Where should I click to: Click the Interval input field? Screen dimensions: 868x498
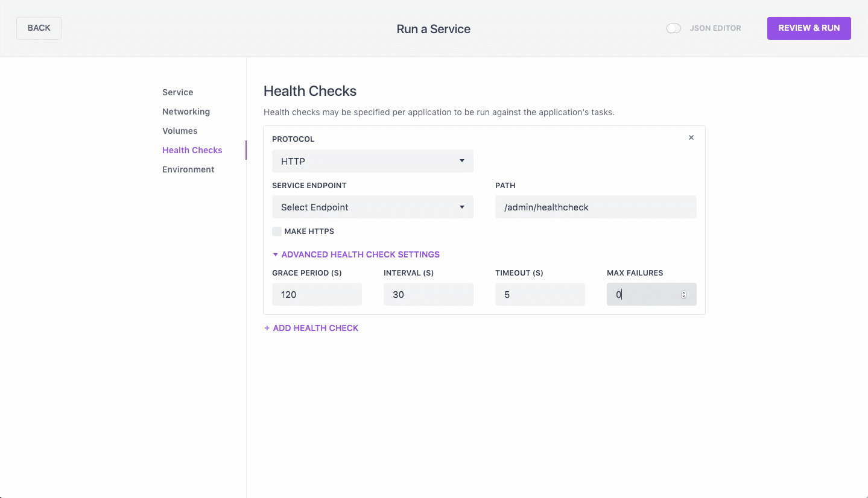pyautogui.click(x=428, y=294)
